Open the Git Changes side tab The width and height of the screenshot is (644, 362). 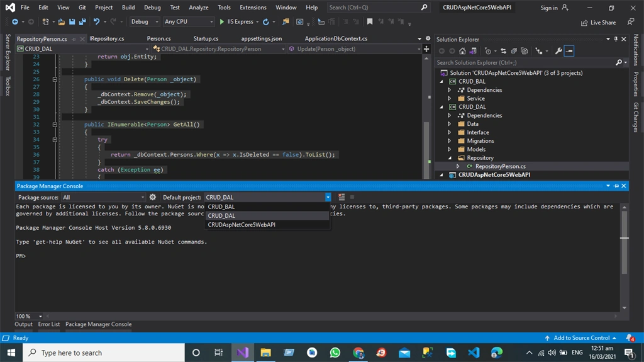[636, 117]
